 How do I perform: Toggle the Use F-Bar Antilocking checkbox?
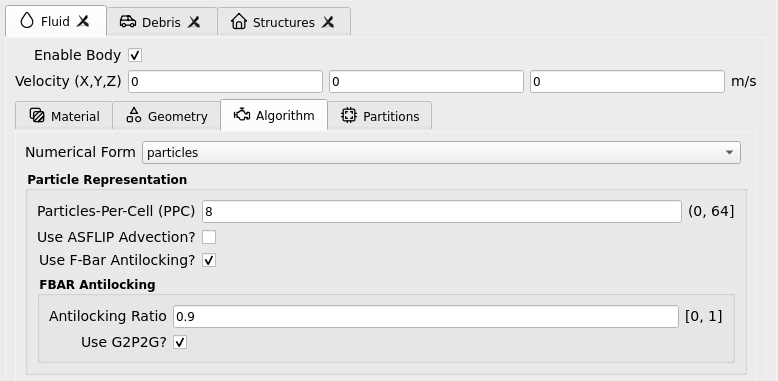[209, 260]
